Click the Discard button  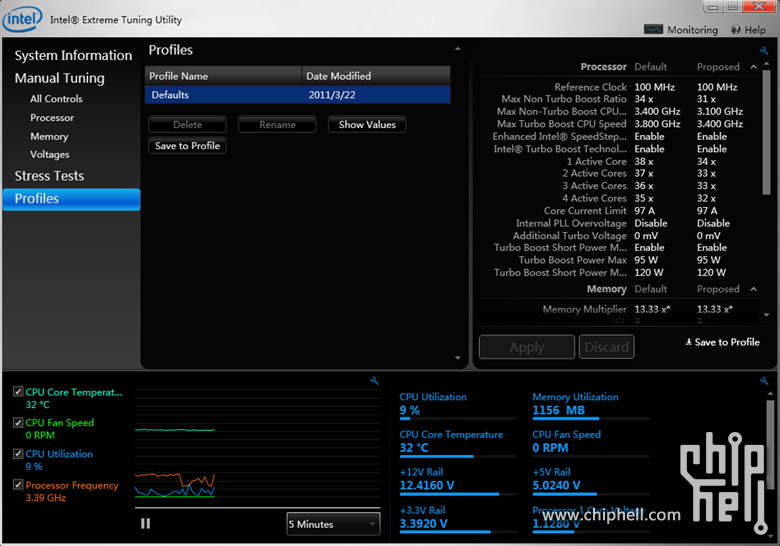pos(606,347)
